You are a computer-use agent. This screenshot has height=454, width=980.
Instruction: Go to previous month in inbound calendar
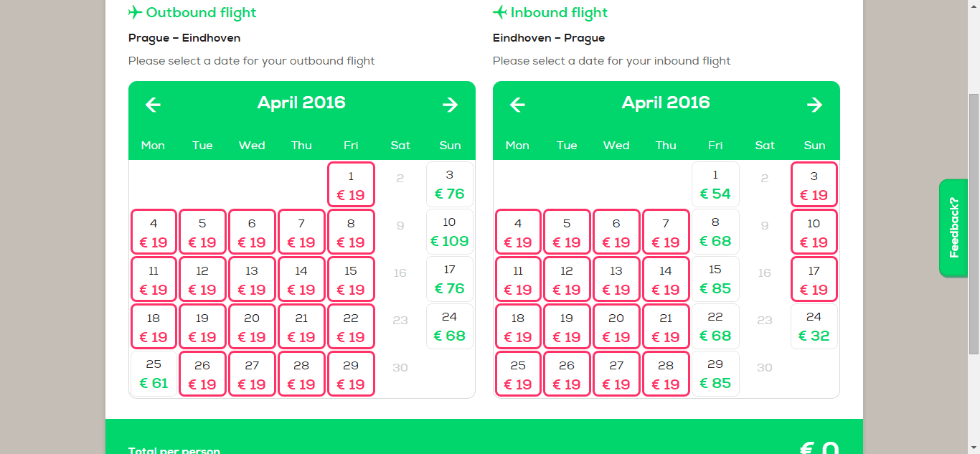click(x=517, y=105)
